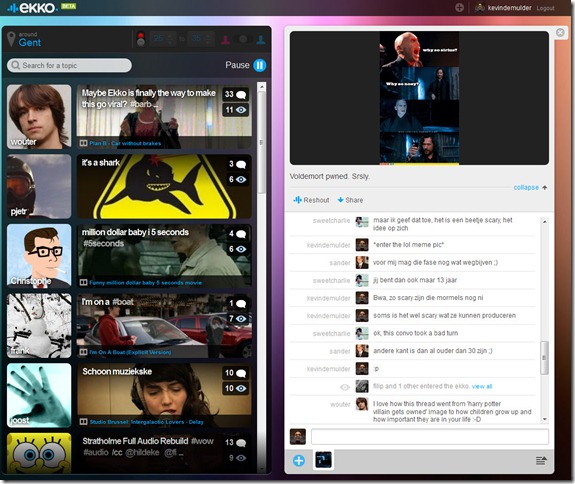The width and height of the screenshot is (575, 484).
Task: Click the ekko logo in the header
Action: 32,8
